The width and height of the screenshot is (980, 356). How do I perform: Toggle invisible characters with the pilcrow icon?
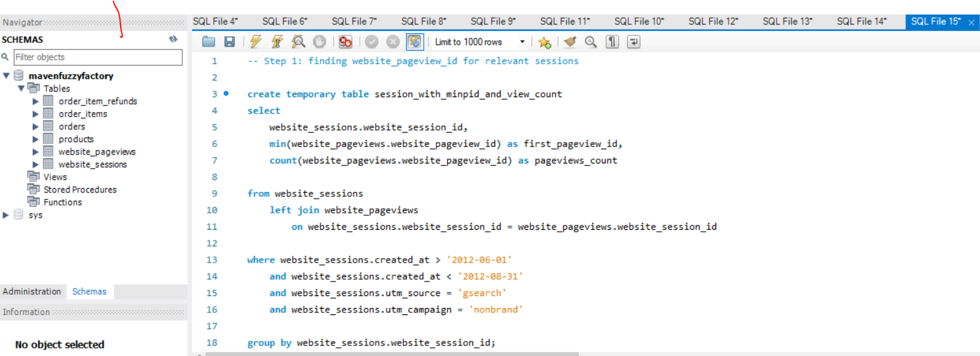point(612,42)
